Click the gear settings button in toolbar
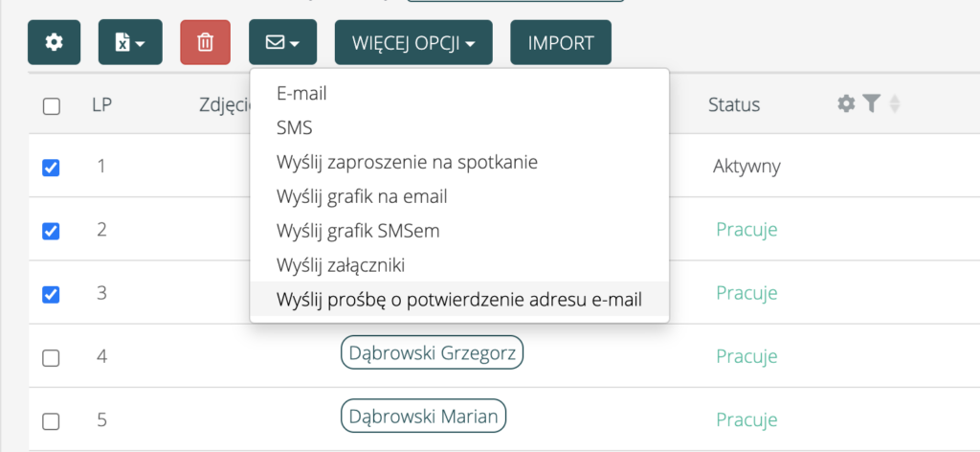The width and height of the screenshot is (980, 452). pos(55,43)
